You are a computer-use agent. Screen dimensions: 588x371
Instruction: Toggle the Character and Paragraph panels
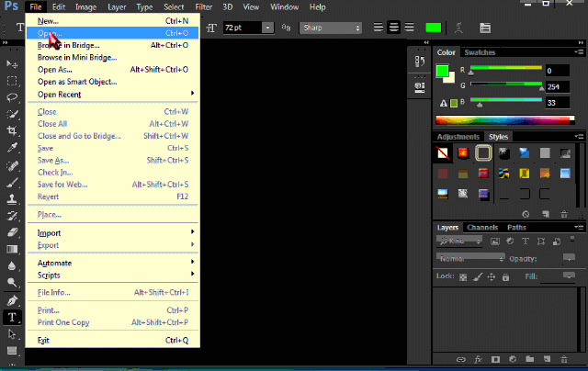click(485, 28)
